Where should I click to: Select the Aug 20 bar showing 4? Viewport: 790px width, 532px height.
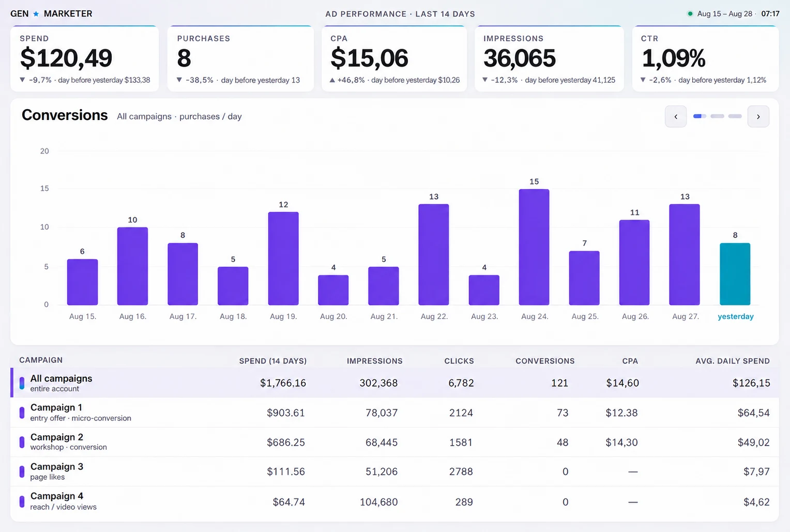coord(333,290)
